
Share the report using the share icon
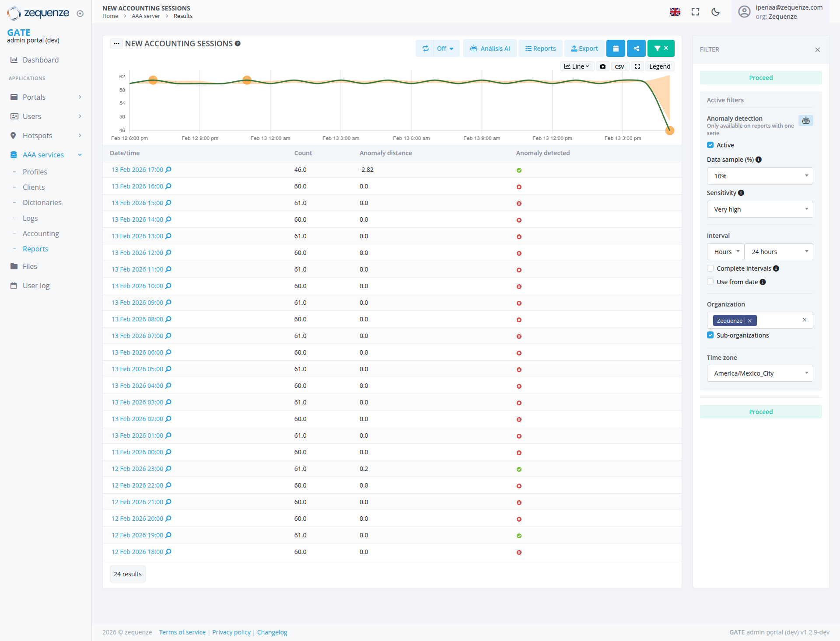(x=636, y=48)
